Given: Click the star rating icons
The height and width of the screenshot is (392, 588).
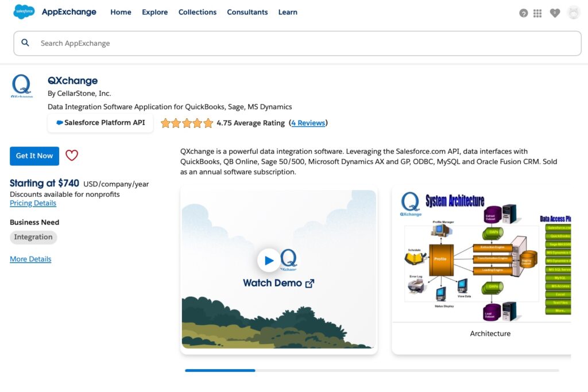Looking at the screenshot, I should pos(187,123).
